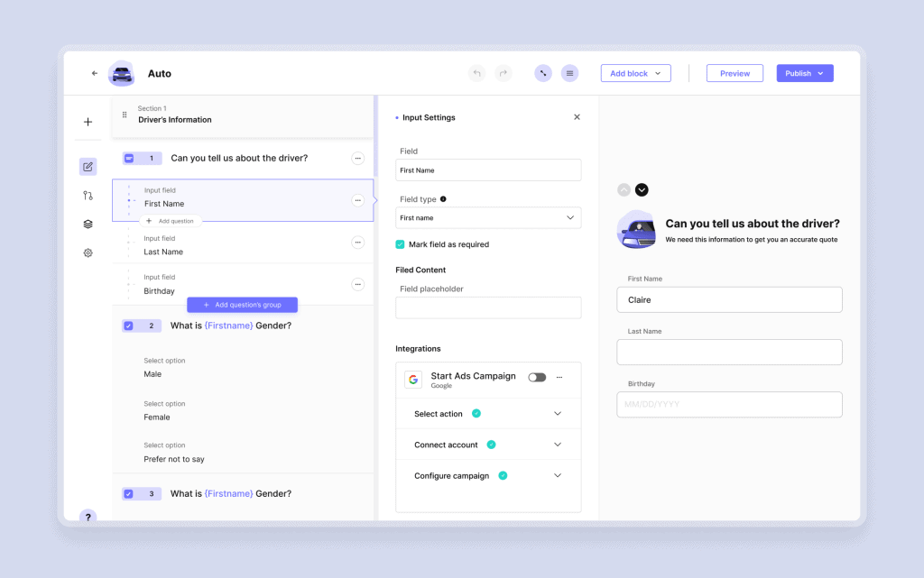The image size is (924, 578).
Task: Open the edit form sidebar icon
Action: coord(88,167)
